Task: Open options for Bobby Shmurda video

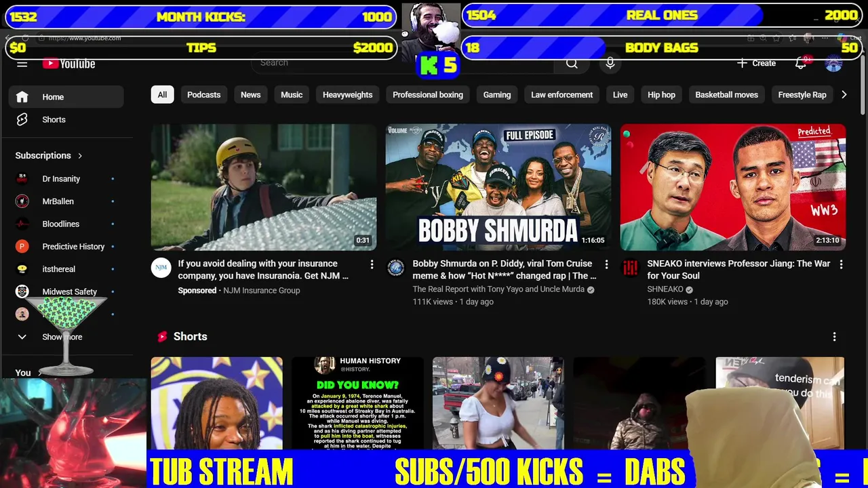Action: point(606,264)
